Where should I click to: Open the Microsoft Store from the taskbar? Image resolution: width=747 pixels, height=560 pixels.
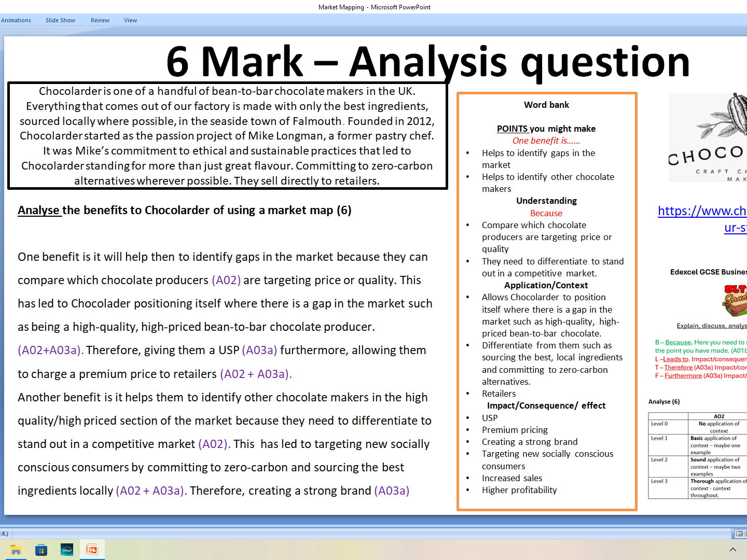41,550
